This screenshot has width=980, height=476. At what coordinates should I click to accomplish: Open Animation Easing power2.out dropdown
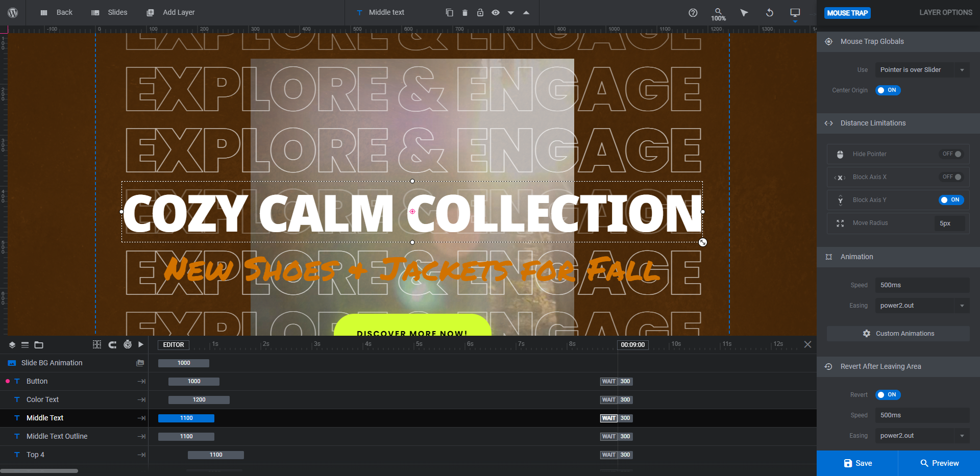click(922, 306)
